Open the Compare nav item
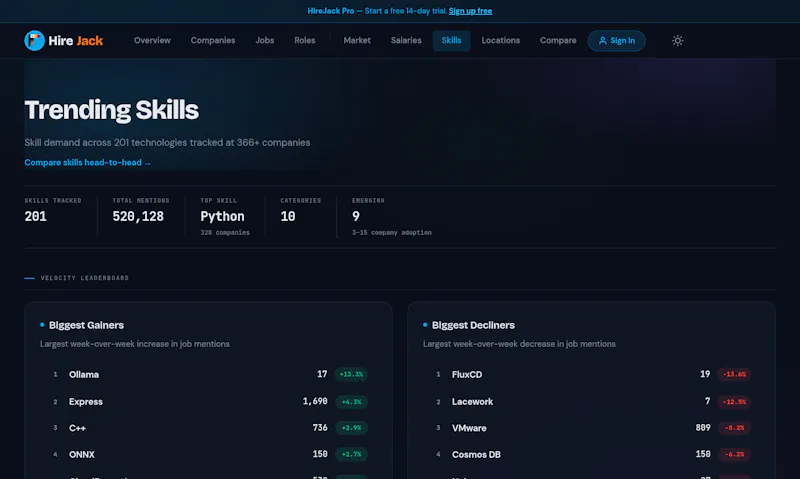The width and height of the screenshot is (800, 479). pyautogui.click(x=558, y=40)
